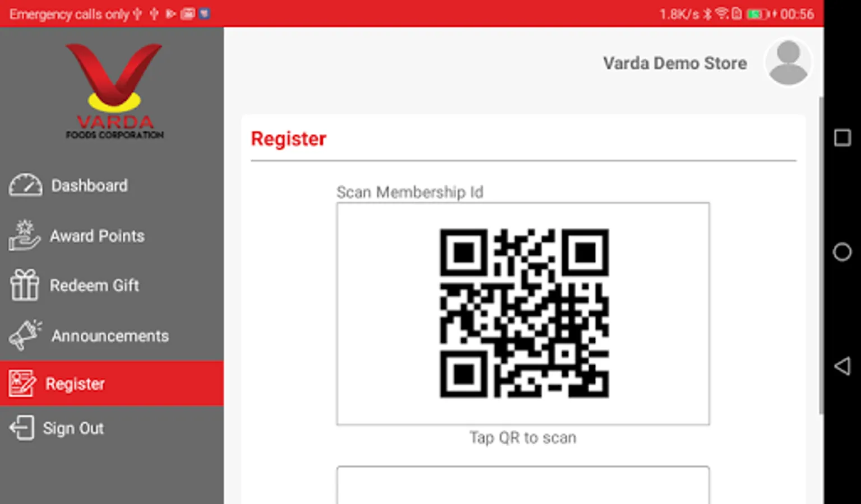
Task: Click the vertical scrollbar on the right
Action: pos(821,255)
